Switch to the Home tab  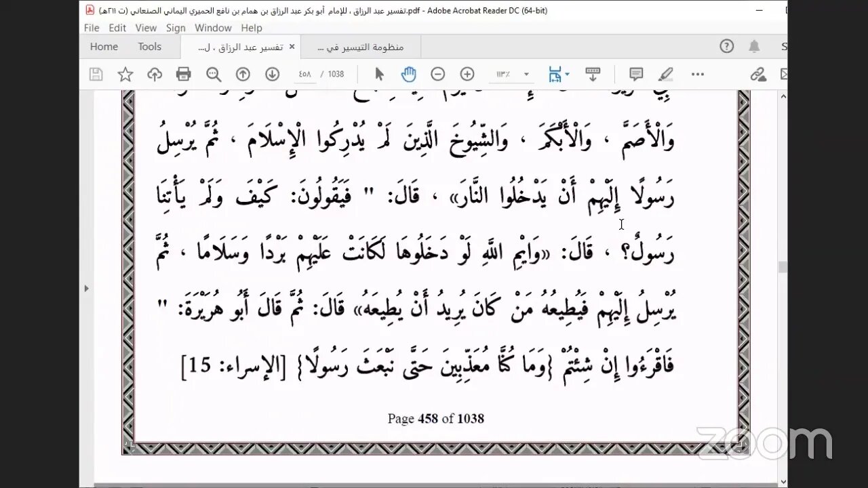(104, 47)
